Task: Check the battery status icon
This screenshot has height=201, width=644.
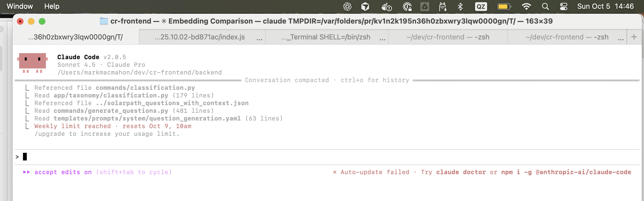Action: [x=504, y=7]
